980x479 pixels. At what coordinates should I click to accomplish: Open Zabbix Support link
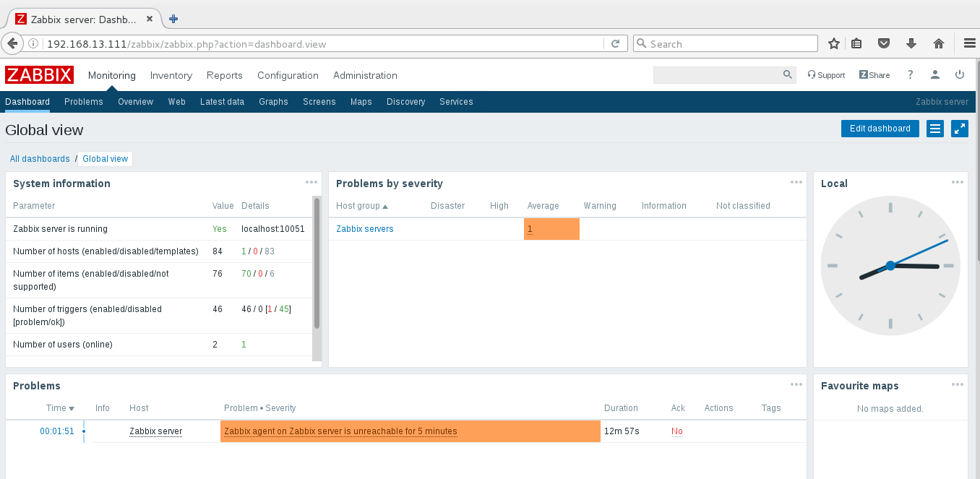826,75
